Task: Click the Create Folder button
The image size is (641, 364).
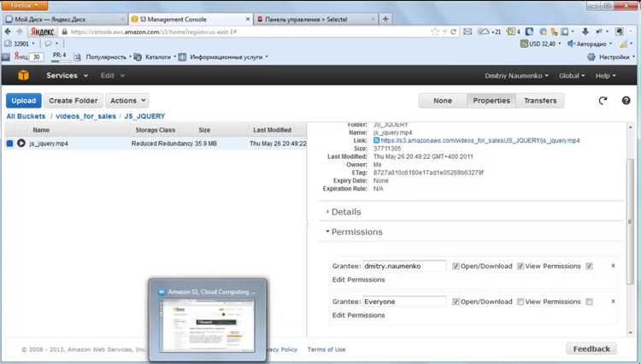Action: click(x=74, y=101)
